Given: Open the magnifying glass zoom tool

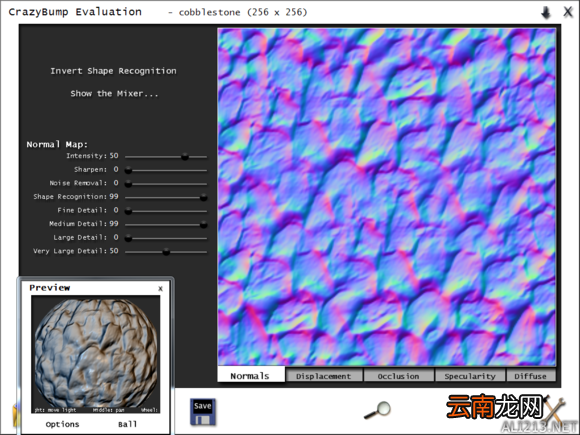Looking at the screenshot, I should pyautogui.click(x=377, y=411).
